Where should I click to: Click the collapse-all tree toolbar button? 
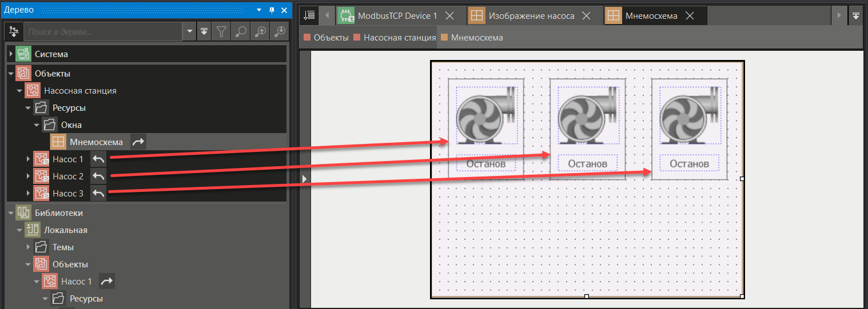point(205,32)
